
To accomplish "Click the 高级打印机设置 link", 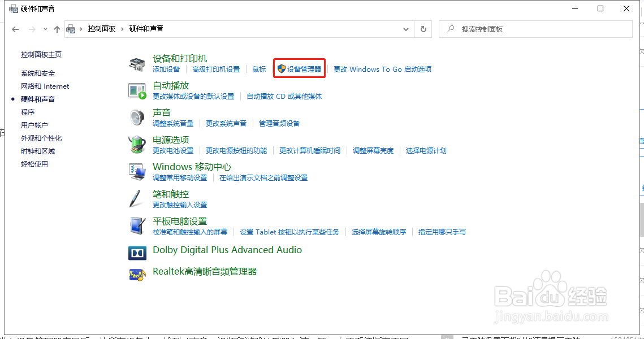I will click(x=216, y=69).
